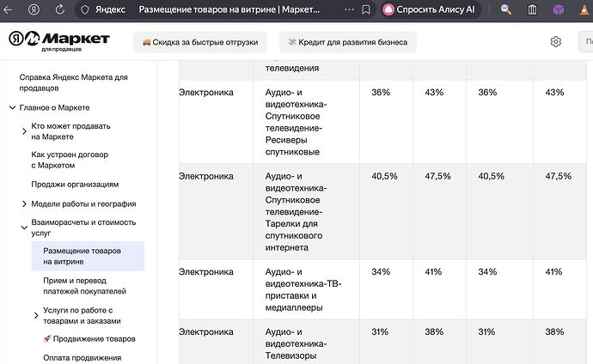Open the Главное о Маркете section
Screen dimensions: 593x364
(x=54, y=107)
